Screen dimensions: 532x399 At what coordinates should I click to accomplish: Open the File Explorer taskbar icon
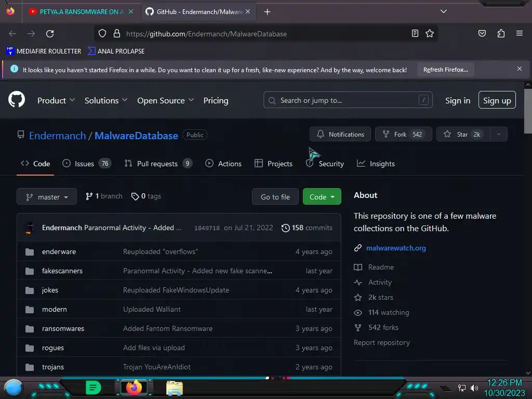coord(175,388)
